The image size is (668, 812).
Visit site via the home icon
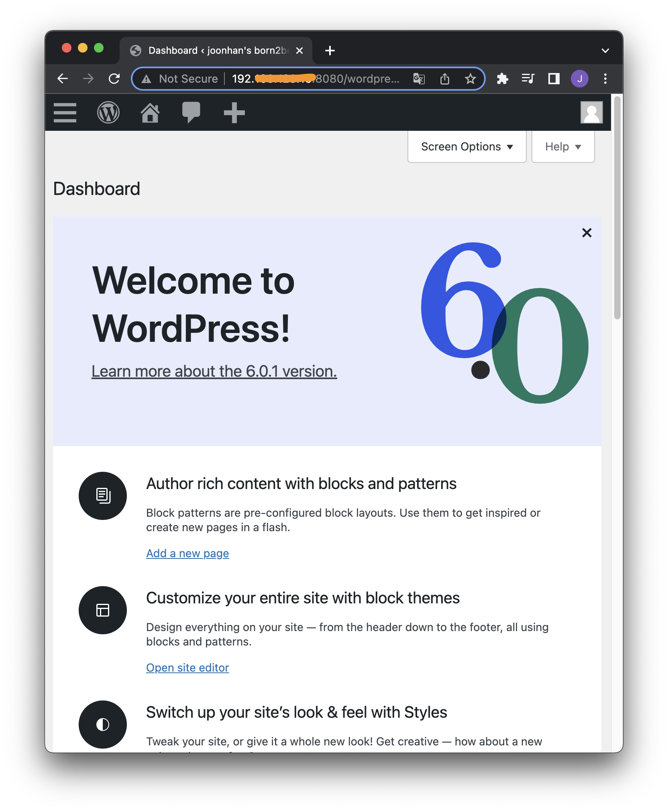coord(150,112)
